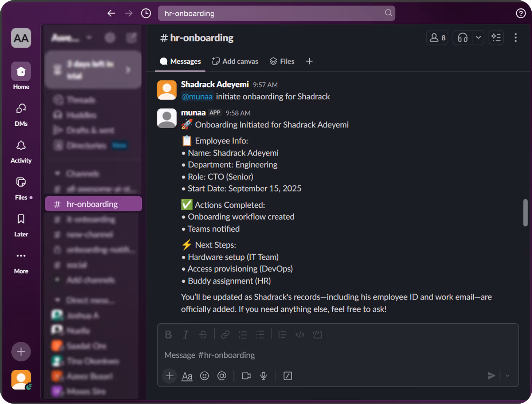532x404 pixels.
Task: Open your profile avatar menu
Action: point(21,380)
